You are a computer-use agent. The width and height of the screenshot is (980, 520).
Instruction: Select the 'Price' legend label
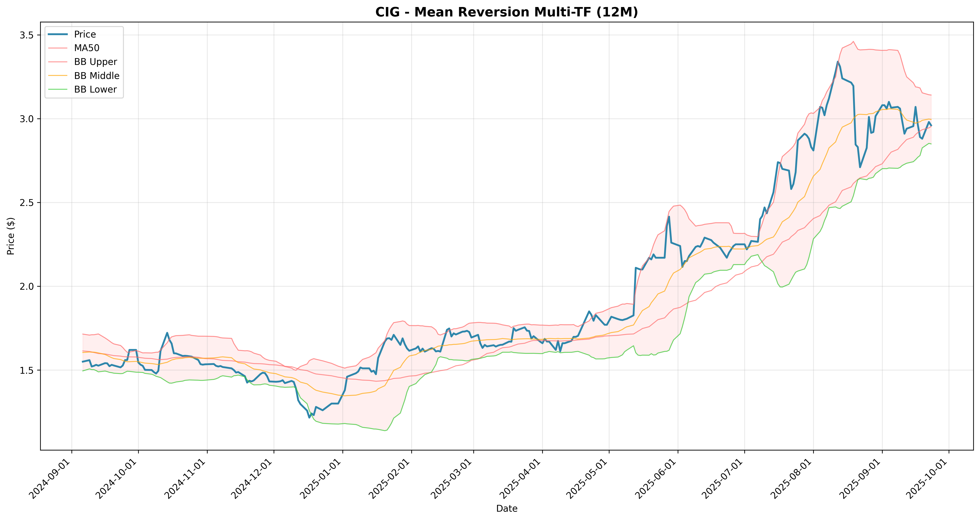85,34
